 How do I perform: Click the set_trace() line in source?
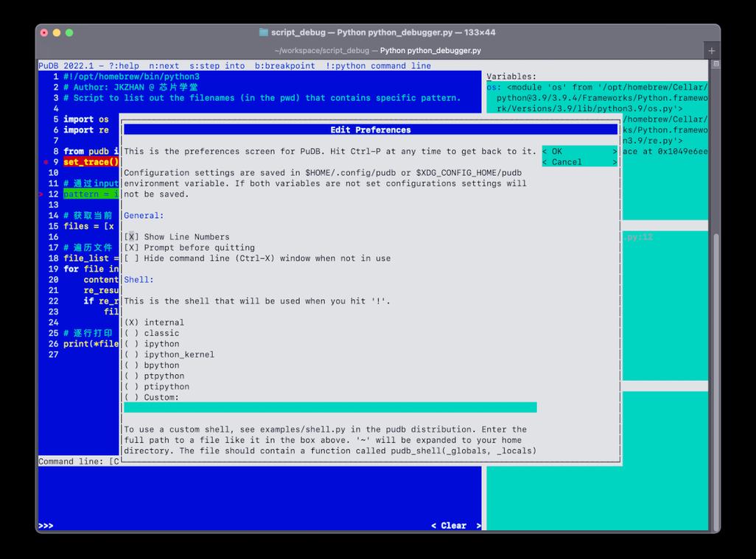tap(91, 162)
